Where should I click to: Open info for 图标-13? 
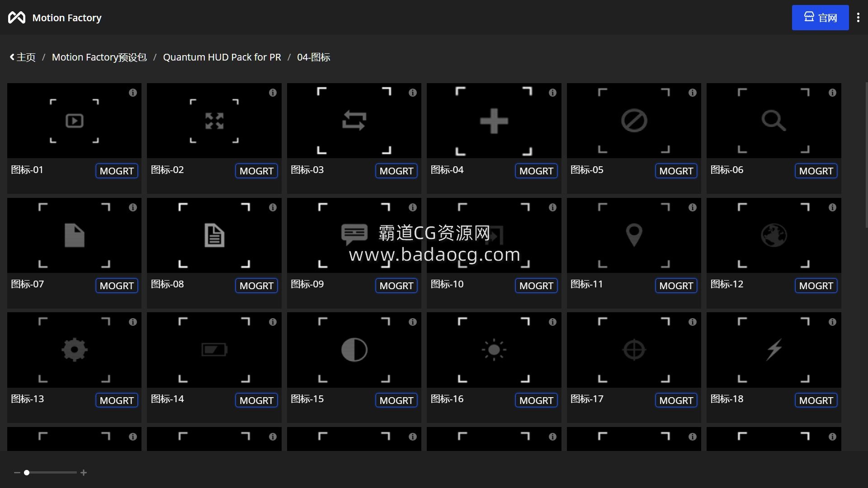(132, 322)
